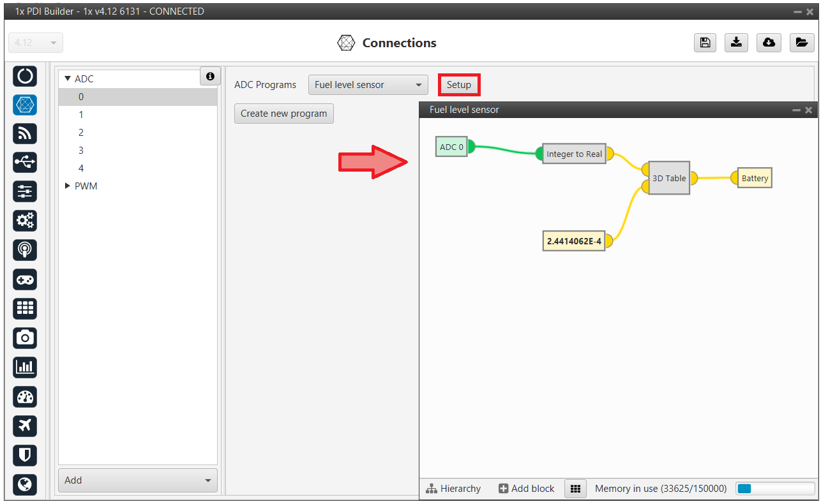This screenshot has height=504, width=821.
Task: Click the Memory in use (33625/150000) text
Action: coord(661,489)
